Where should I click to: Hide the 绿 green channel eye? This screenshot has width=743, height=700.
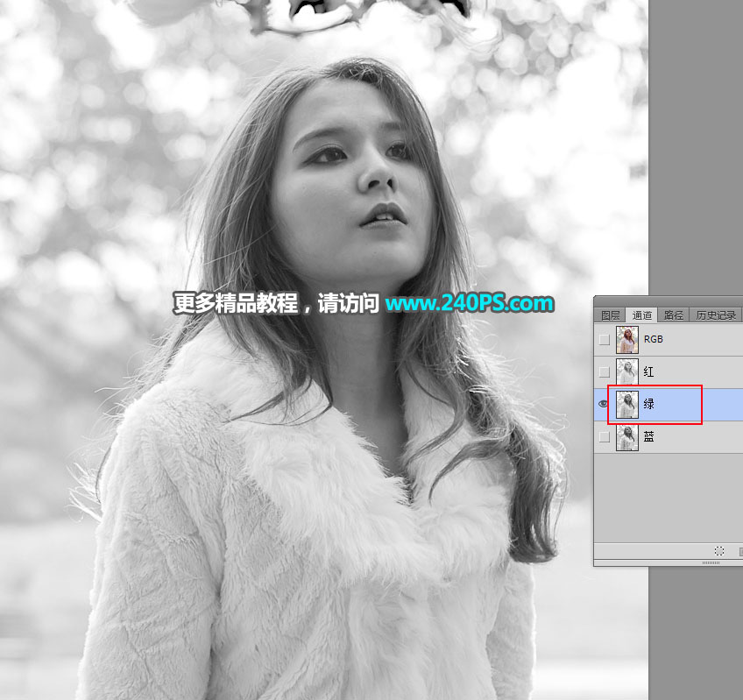(603, 404)
